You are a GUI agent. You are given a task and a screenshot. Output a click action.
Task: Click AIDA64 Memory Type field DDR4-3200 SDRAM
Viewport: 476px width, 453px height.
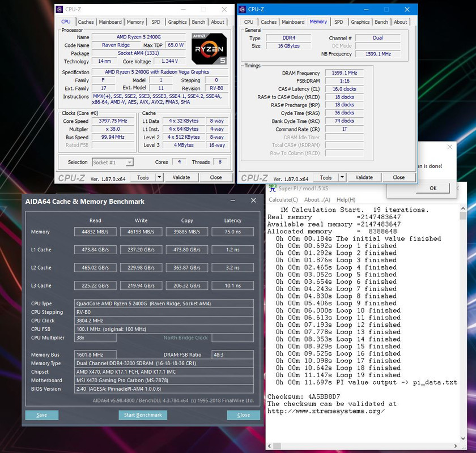[x=164, y=363]
